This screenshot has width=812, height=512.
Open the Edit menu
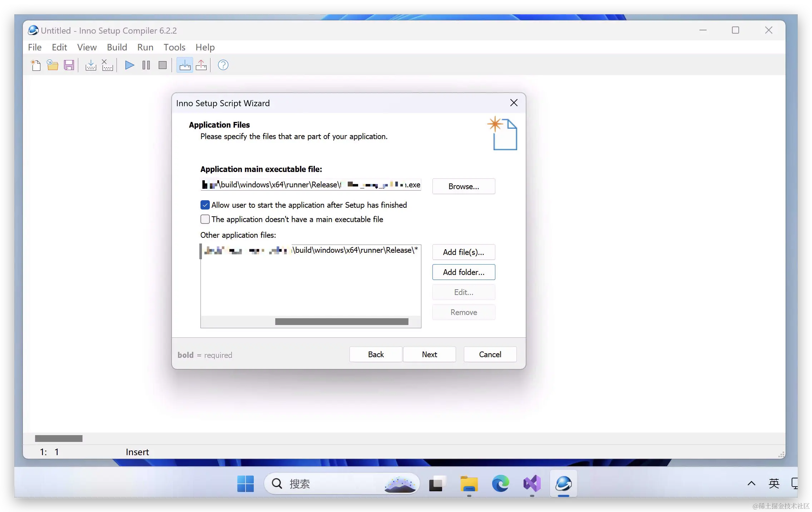point(59,47)
